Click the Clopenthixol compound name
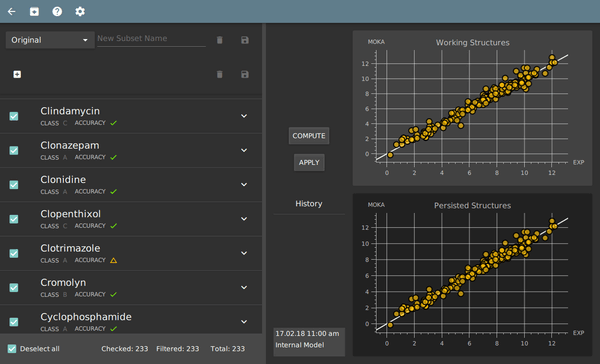This screenshot has height=364, width=600. [70, 214]
